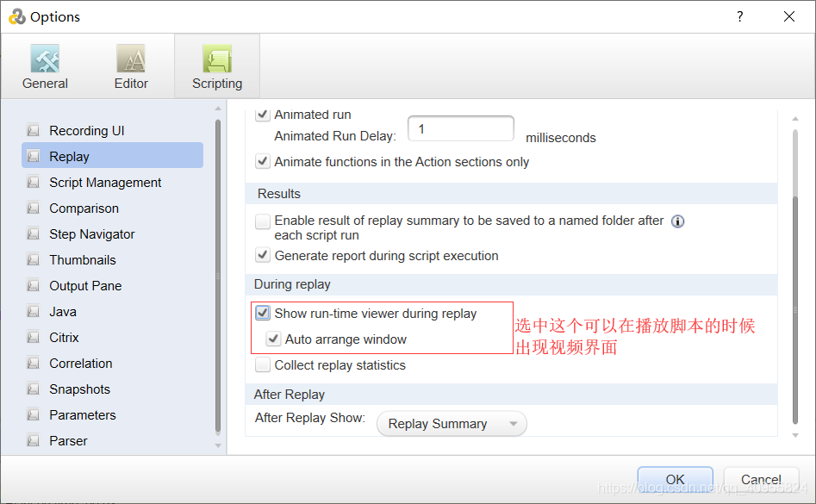816x504 pixels.
Task: Enable saving replay summary to named folder
Action: 263,221
